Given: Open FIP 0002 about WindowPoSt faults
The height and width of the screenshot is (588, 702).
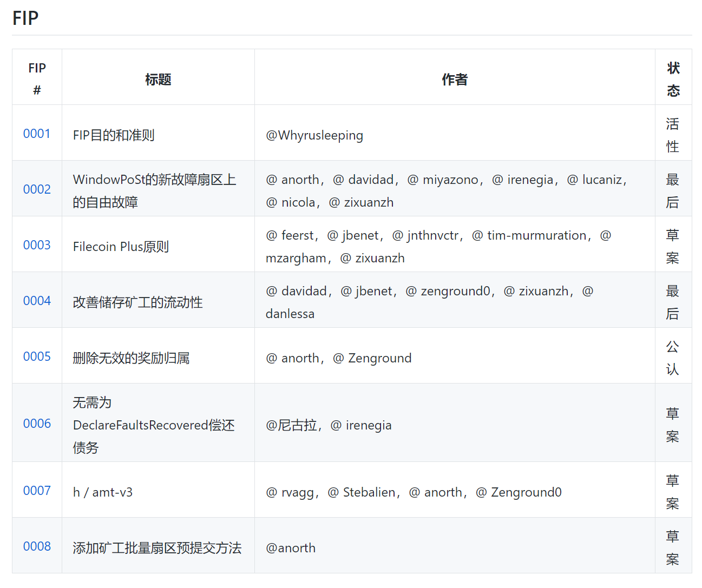Looking at the screenshot, I should coord(36,189).
